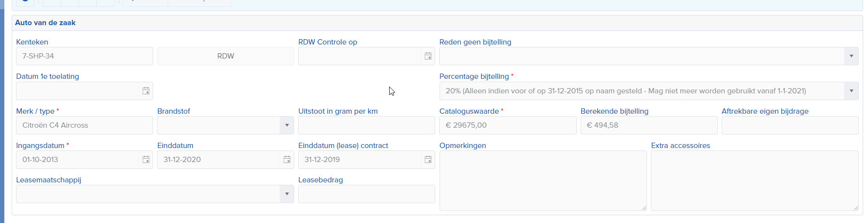868x223 pixels.
Task: Open the Percentage bijtelling dropdown
Action: pyautogui.click(x=851, y=91)
